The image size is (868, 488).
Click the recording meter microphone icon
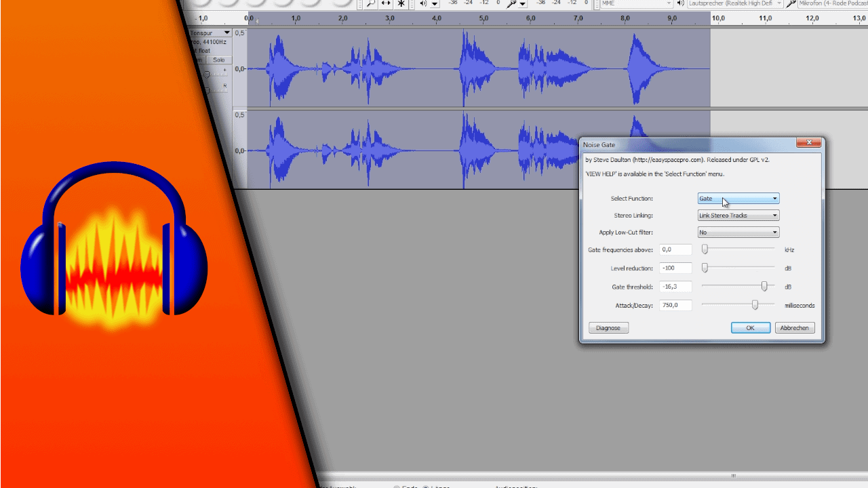click(x=510, y=3)
